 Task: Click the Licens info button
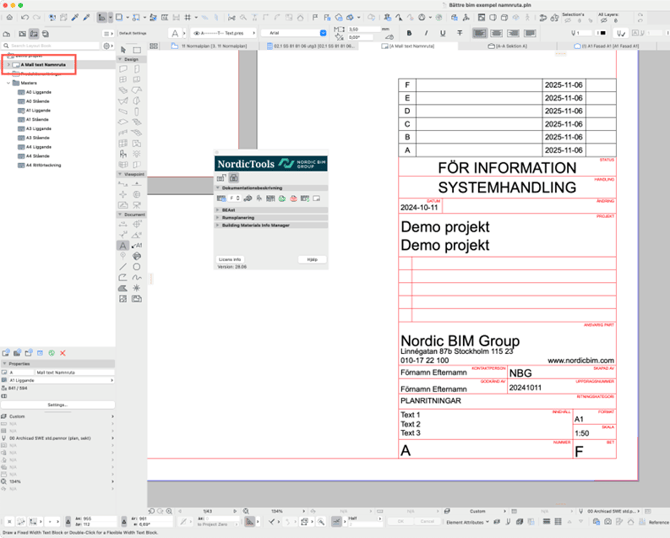point(231,259)
